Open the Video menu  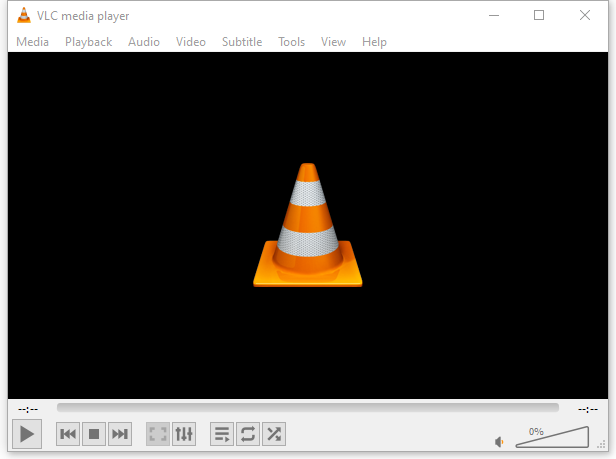coord(191,42)
